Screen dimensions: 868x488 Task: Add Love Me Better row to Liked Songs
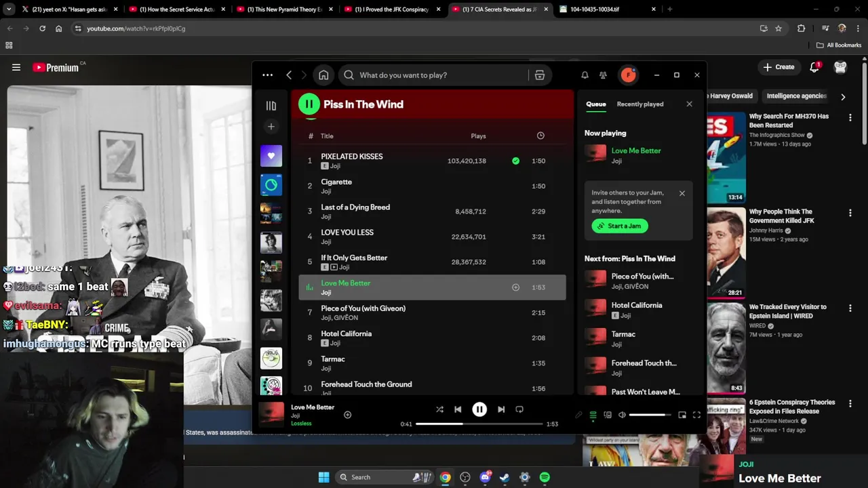pos(515,287)
